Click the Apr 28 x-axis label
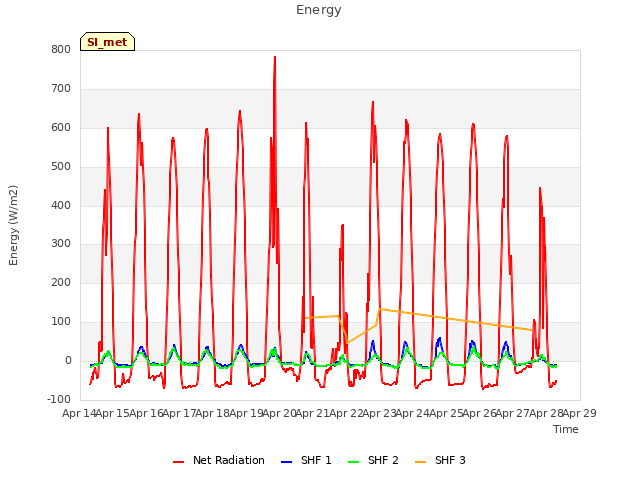The image size is (640, 480). 547,413
